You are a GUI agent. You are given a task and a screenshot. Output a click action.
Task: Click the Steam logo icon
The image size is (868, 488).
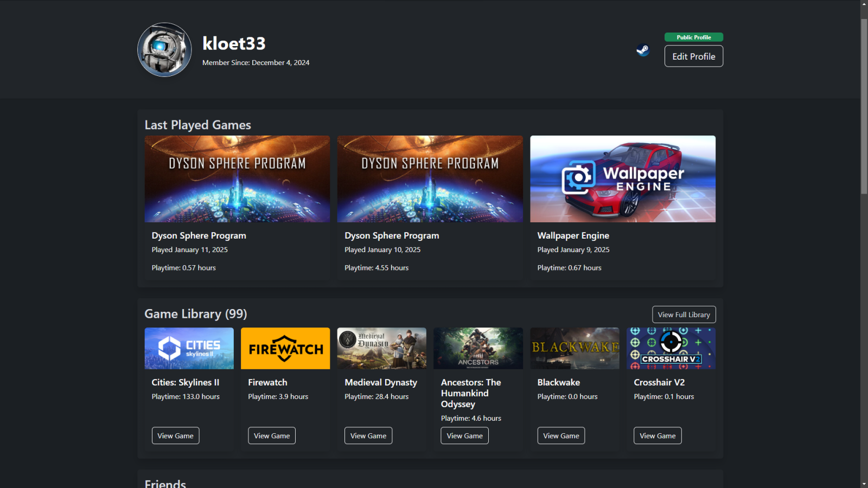(643, 50)
